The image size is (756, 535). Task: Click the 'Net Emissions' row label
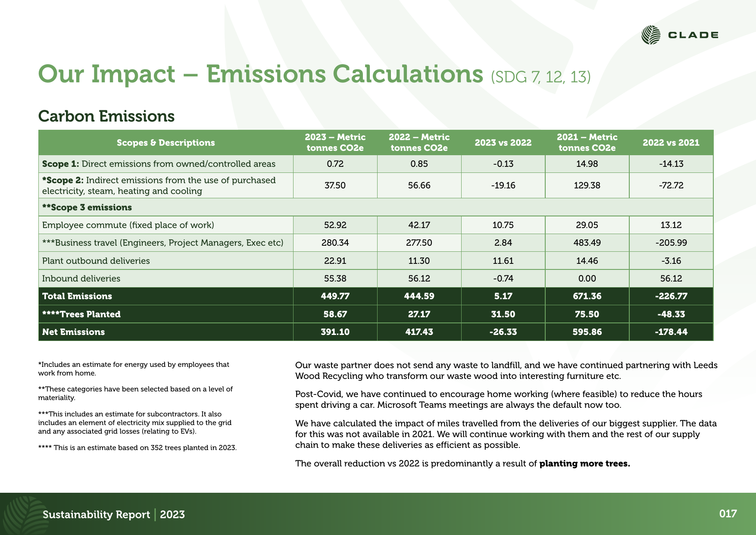(73, 332)
